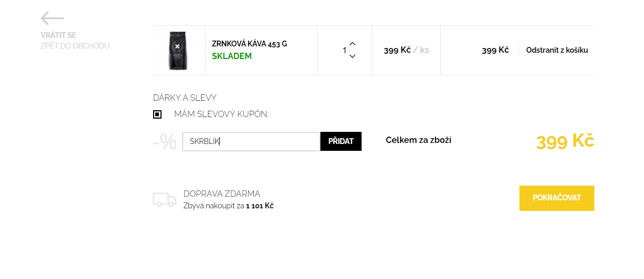Click the green Skladem availability label
The height and width of the screenshot is (279, 644).
(x=232, y=56)
